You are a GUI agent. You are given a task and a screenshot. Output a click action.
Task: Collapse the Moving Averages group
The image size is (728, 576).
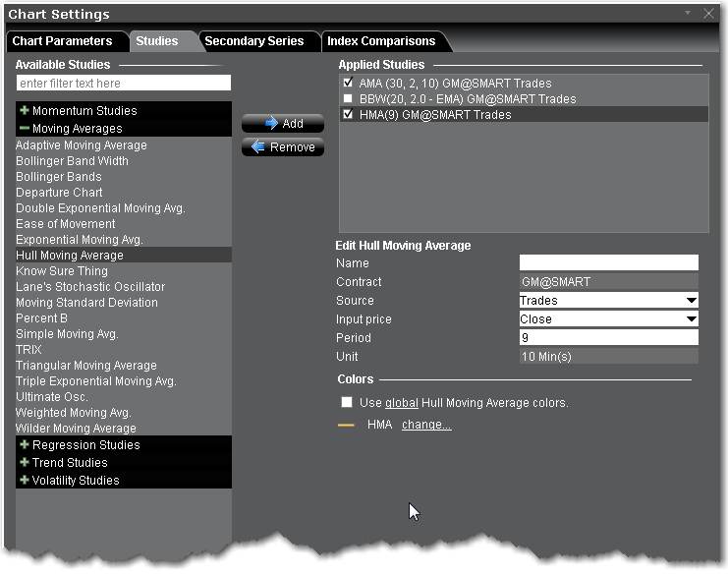25,128
